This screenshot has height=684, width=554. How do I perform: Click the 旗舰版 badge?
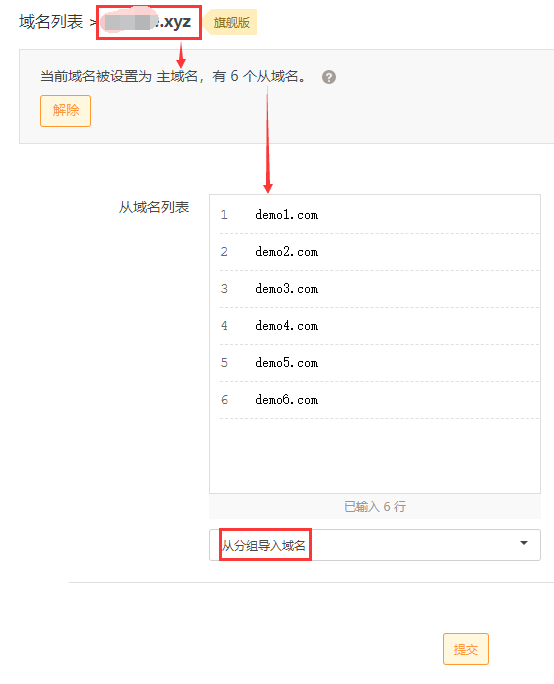(x=231, y=22)
